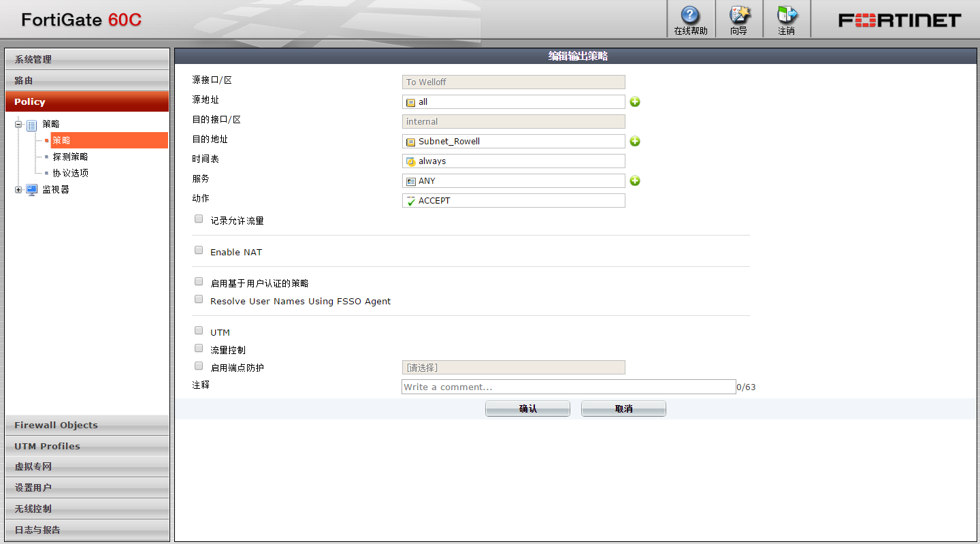980x544 pixels.
Task: Open 协议选项 in the tree
Action: (x=71, y=173)
